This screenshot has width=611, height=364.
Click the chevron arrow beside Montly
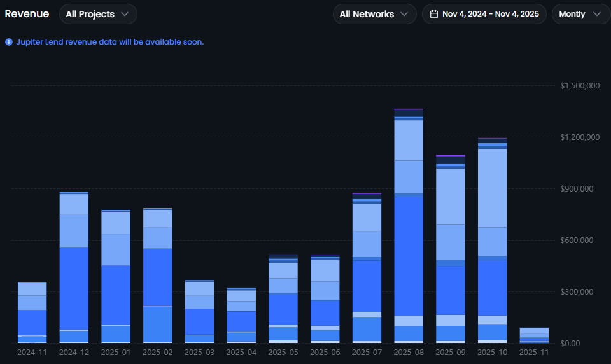pos(596,14)
